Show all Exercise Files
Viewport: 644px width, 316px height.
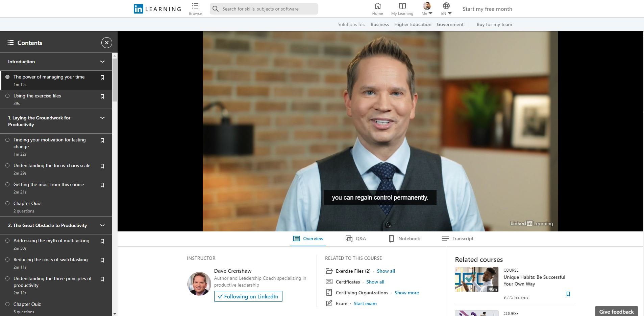pos(386,271)
